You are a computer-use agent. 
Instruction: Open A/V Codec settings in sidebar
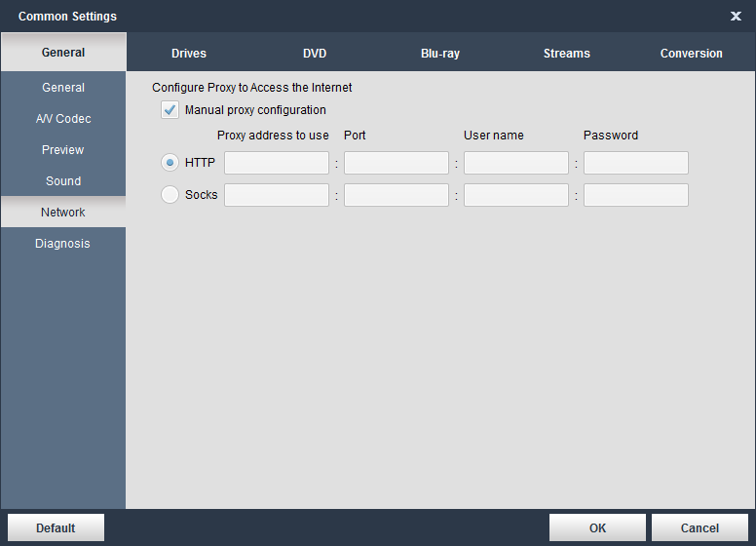tap(63, 119)
